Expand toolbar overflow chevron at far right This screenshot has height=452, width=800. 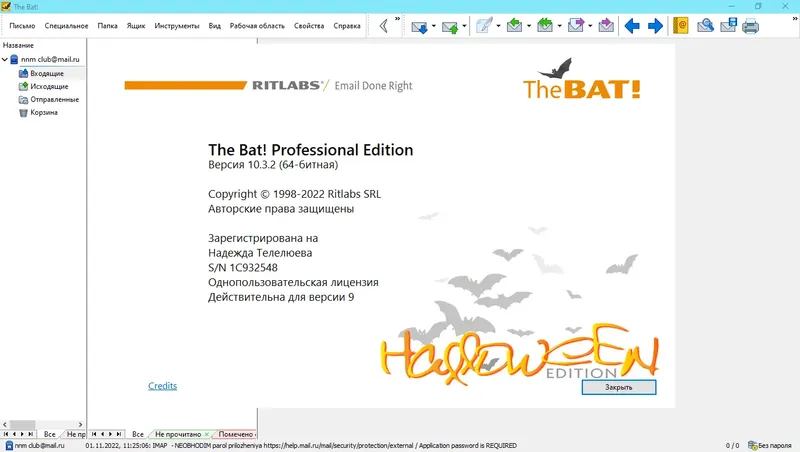pyautogui.click(x=795, y=19)
